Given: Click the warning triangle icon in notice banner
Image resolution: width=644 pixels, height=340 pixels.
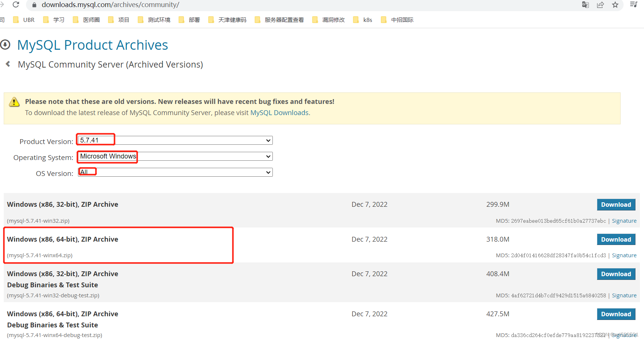Looking at the screenshot, I should click(x=14, y=101).
